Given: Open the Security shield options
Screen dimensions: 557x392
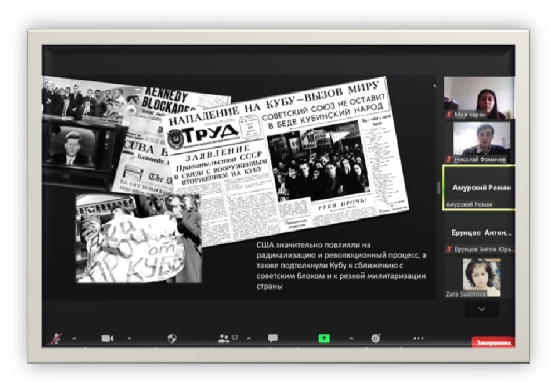Looking at the screenshot, I should (x=172, y=338).
